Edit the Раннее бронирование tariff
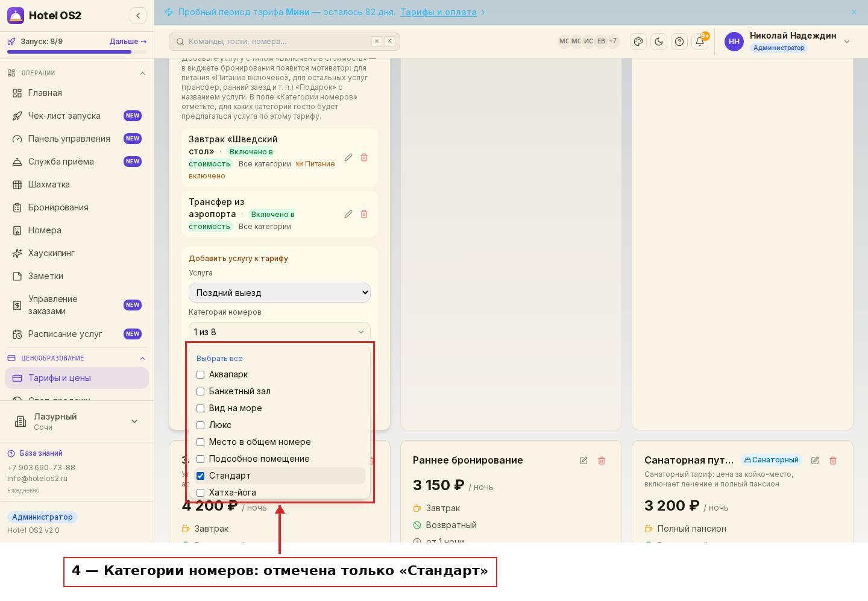Image resolution: width=868 pixels, height=601 pixels. (x=583, y=461)
